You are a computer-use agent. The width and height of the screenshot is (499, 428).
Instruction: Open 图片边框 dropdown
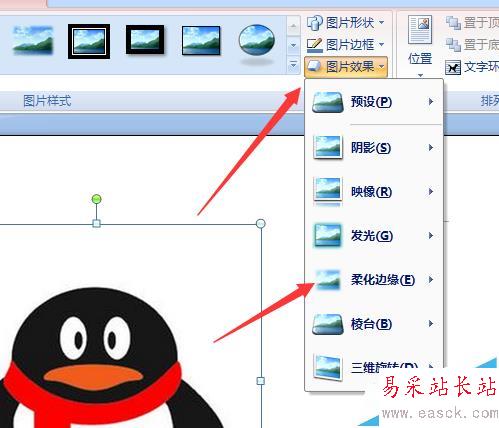pos(346,44)
